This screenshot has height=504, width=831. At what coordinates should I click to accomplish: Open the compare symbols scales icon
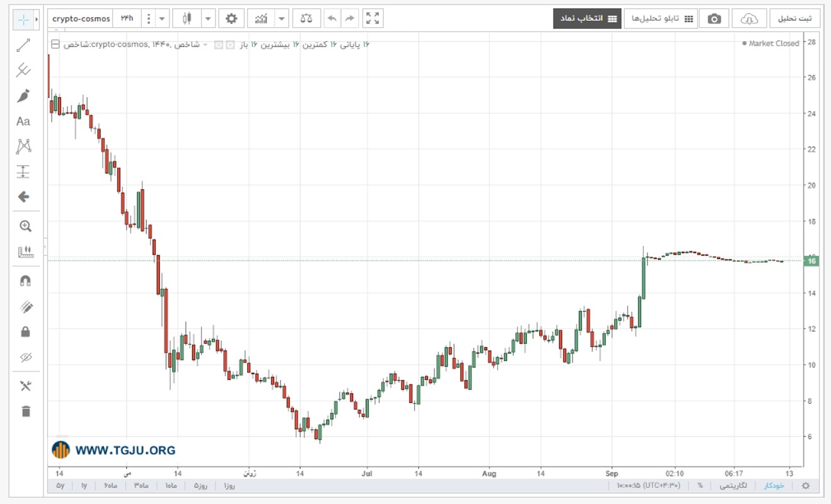pyautogui.click(x=307, y=19)
